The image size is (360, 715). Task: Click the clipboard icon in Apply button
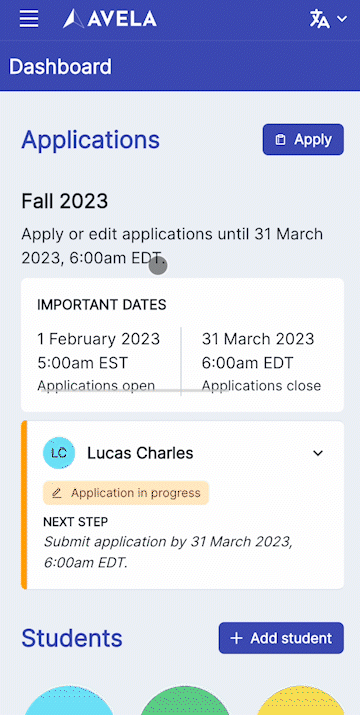click(x=281, y=140)
